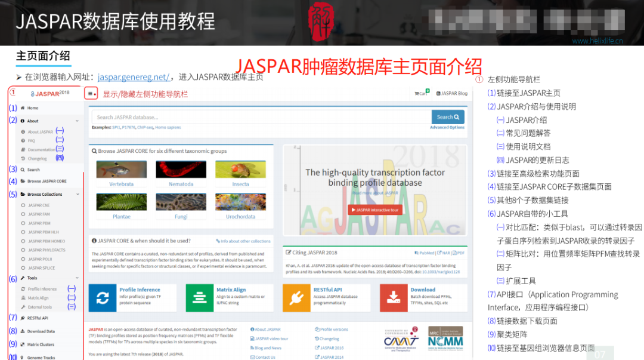Image resolution: width=644 pixels, height=360 pixels.
Task: Click the Matrix Align green icon
Action: [x=200, y=297]
